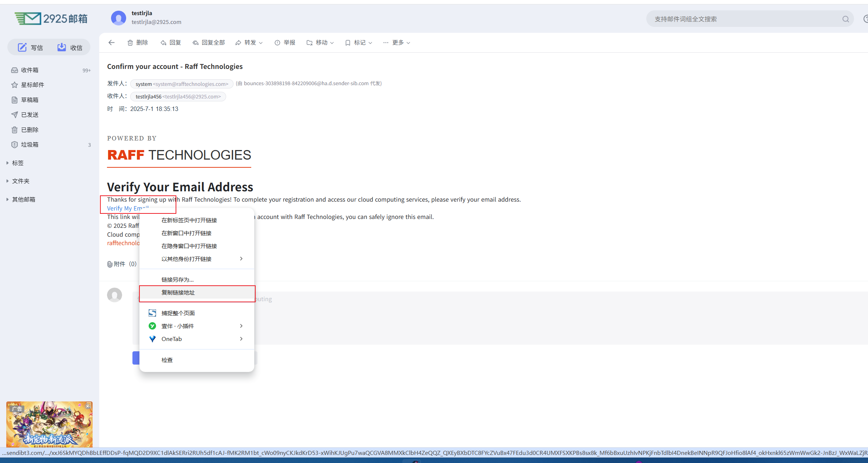Viewport: 868px width, 463px height.
Task: Choose 在隐身窗口中打开链接
Action: coord(197,246)
